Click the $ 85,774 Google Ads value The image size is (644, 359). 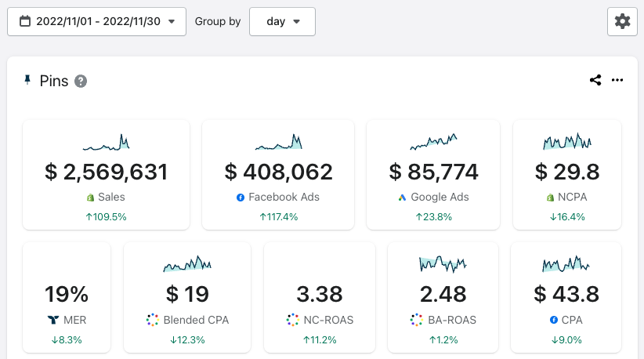pyautogui.click(x=433, y=172)
